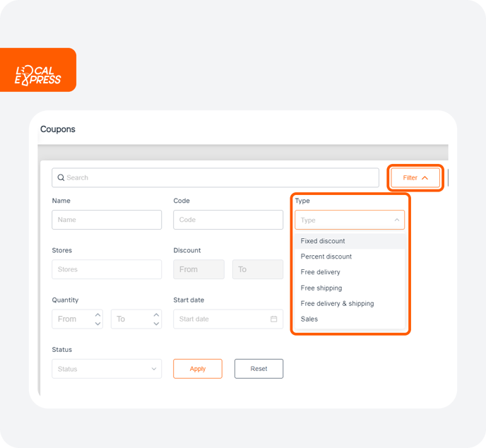Click the Code input field
Screen dimensions: 486x448
[228, 220]
